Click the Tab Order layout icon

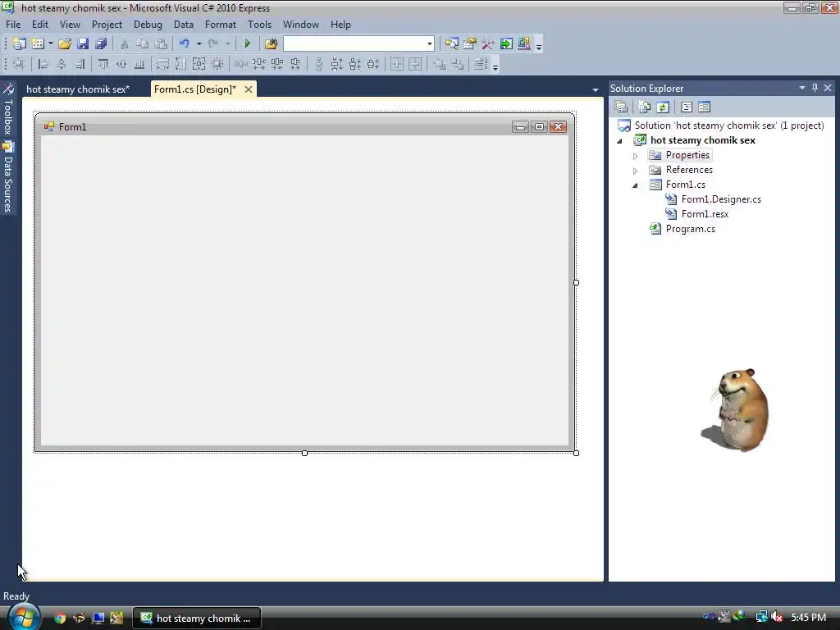(x=480, y=64)
